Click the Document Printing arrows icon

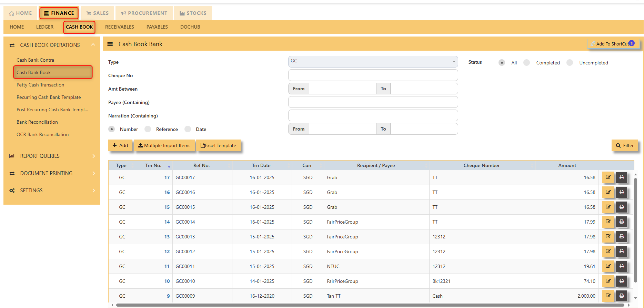point(12,173)
